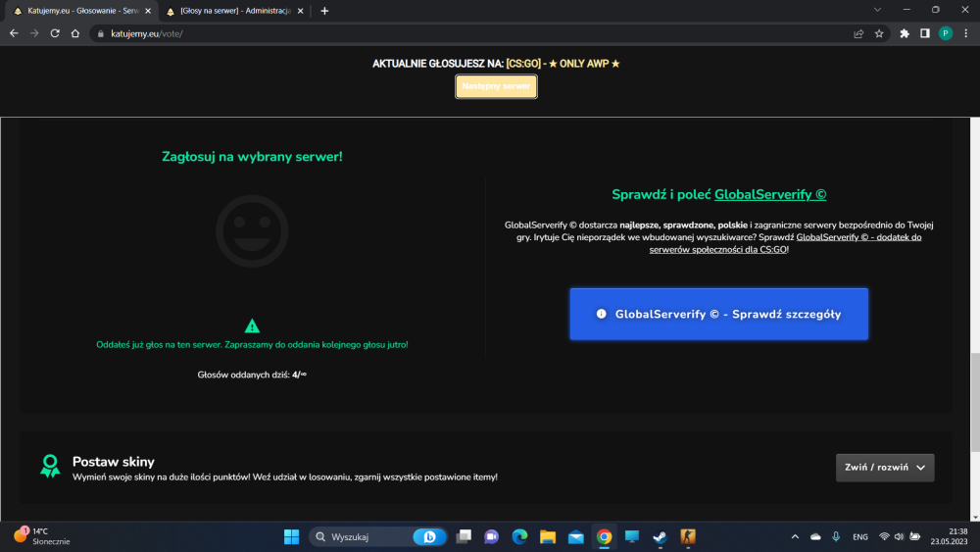Screen dimensions: 980x552
Task: Switch the ENG input language indicator
Action: 860,536
